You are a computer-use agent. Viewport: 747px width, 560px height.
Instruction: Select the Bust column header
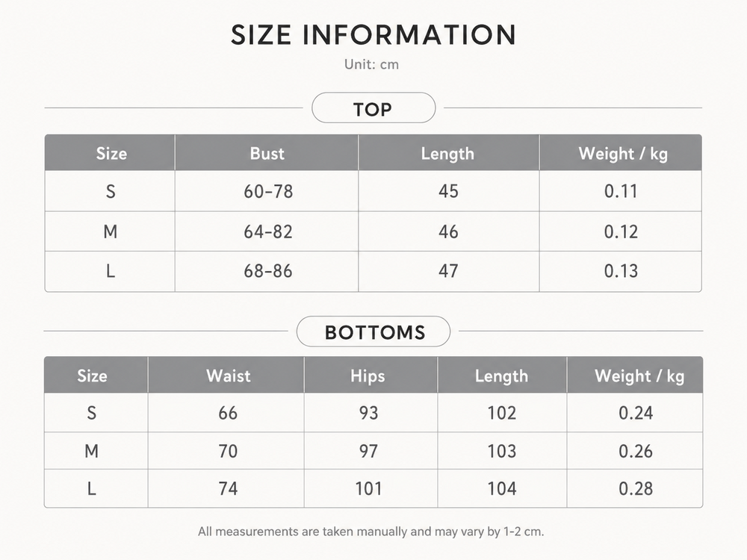[x=267, y=153]
